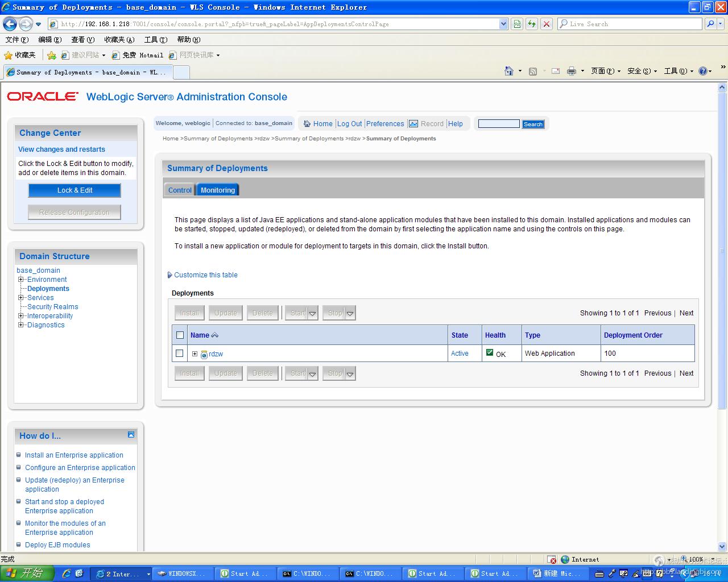The height and width of the screenshot is (582, 728).
Task: Minimize the How do I panel icon
Action: 131,435
